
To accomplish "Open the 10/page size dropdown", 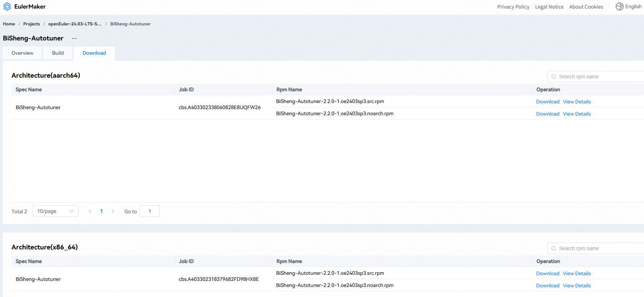I will point(56,211).
